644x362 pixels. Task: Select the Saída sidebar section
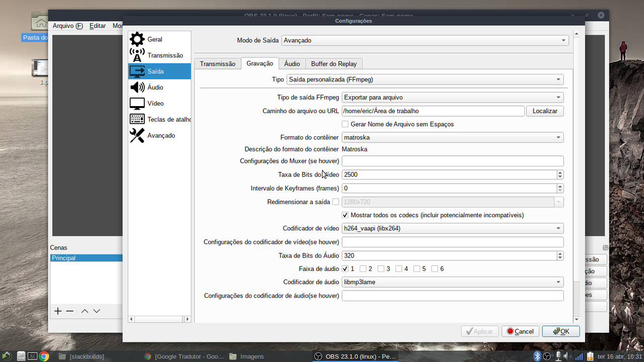(159, 71)
